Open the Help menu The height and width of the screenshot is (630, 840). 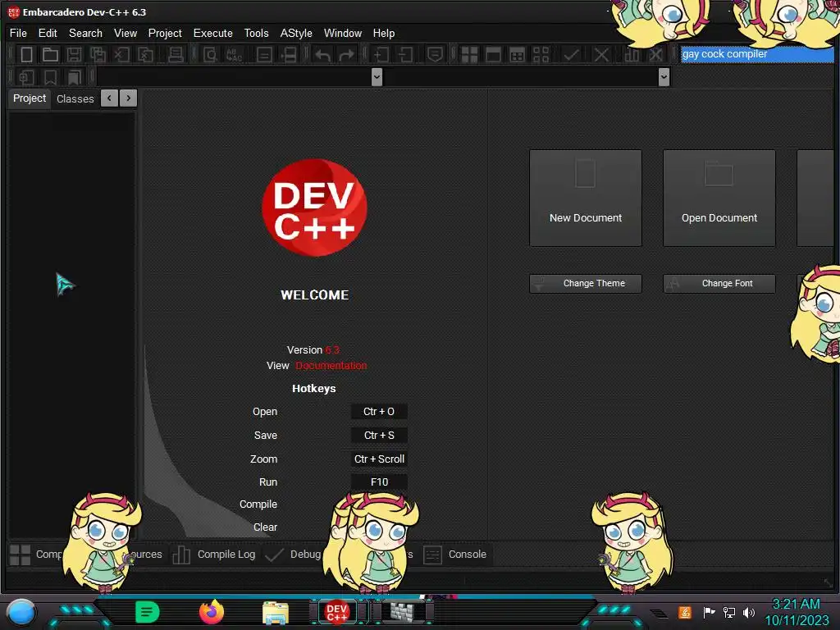tap(384, 33)
